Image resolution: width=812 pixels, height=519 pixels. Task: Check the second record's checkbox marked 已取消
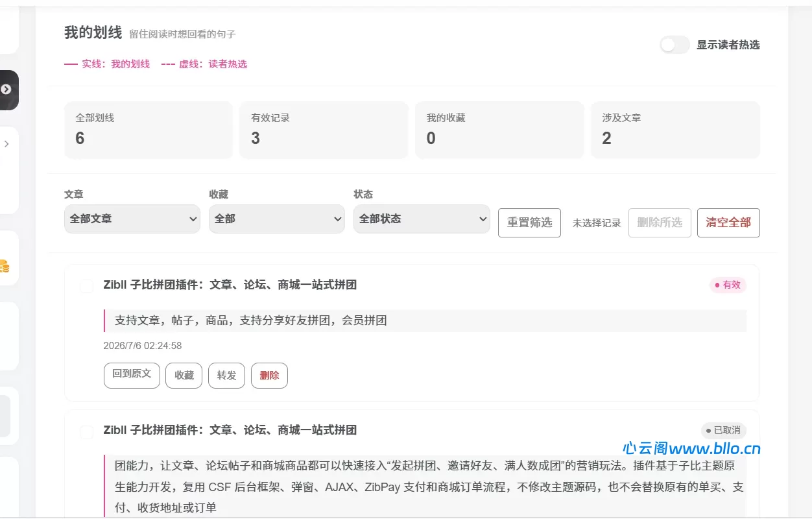pyautogui.click(x=86, y=431)
